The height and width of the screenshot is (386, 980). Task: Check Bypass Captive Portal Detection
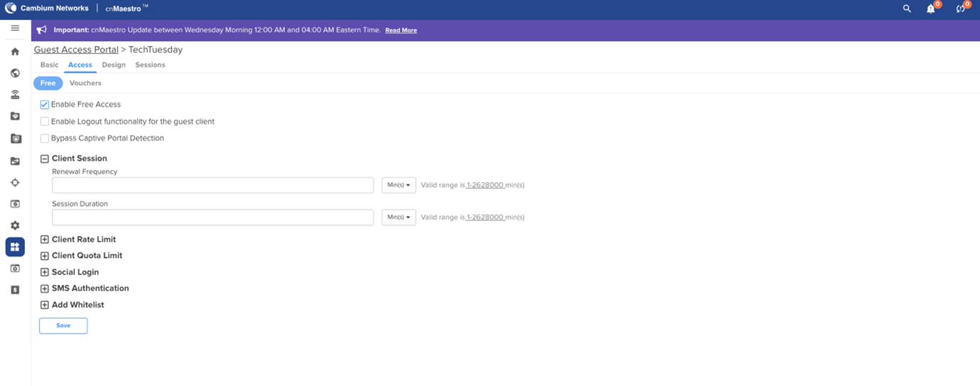[x=45, y=139]
